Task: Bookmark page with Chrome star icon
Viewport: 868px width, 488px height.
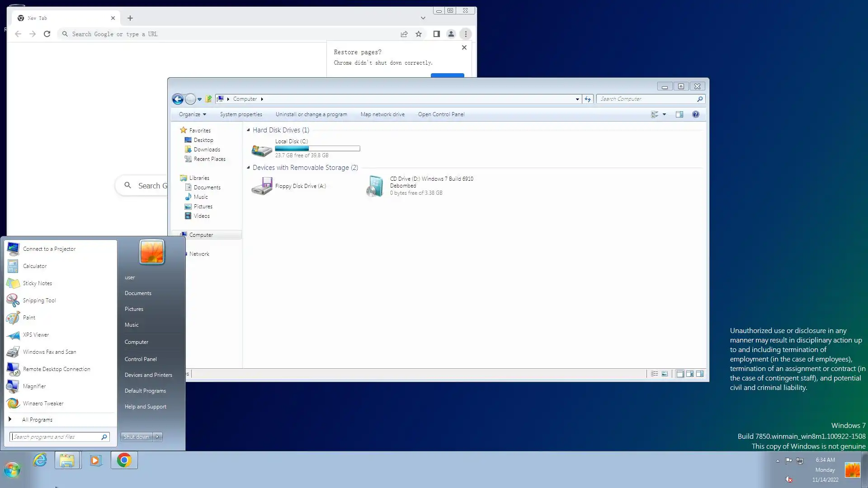Action: pos(419,34)
